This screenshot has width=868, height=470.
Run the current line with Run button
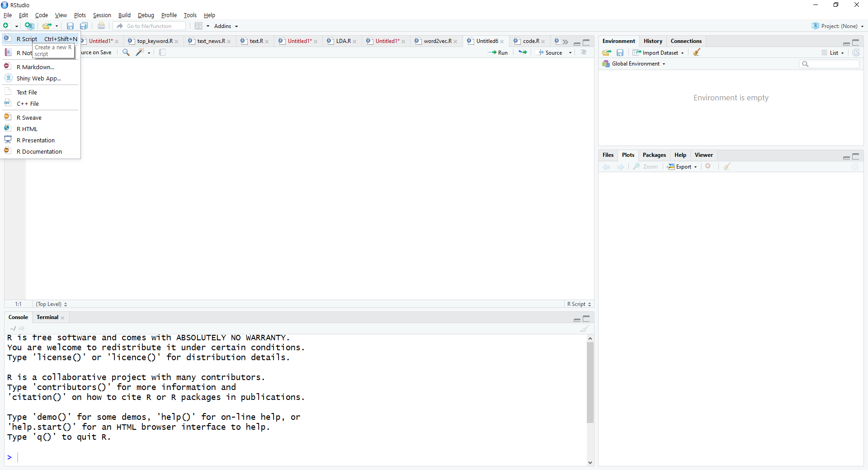pyautogui.click(x=498, y=52)
